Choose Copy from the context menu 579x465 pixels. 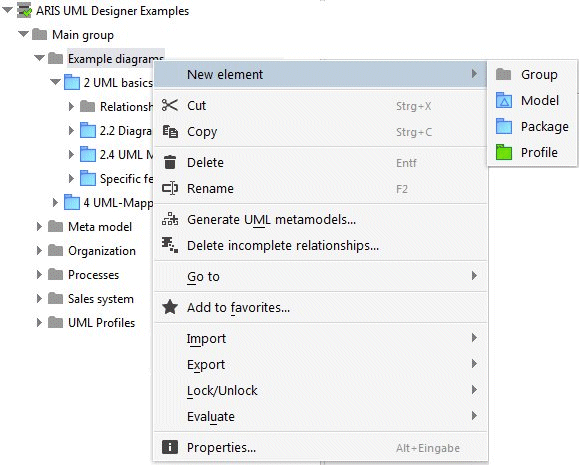[x=320, y=131]
